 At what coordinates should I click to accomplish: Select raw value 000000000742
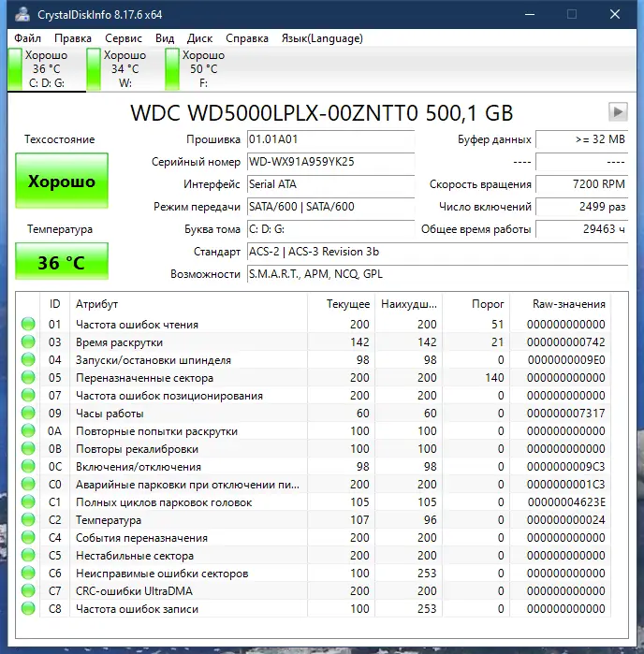(565, 342)
